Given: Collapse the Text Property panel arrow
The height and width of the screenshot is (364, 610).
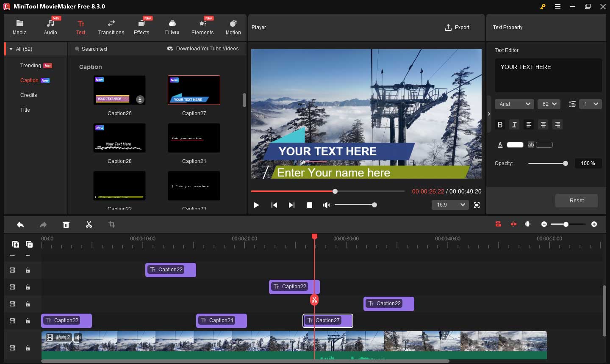Looking at the screenshot, I should coord(489,114).
